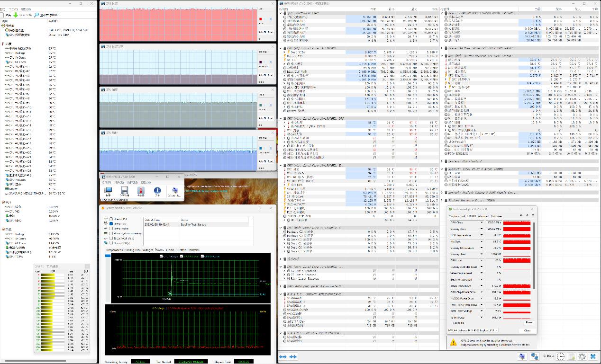The width and height of the screenshot is (601, 364).
Task: Open sensors via the thermometer icon
Action: [140, 190]
